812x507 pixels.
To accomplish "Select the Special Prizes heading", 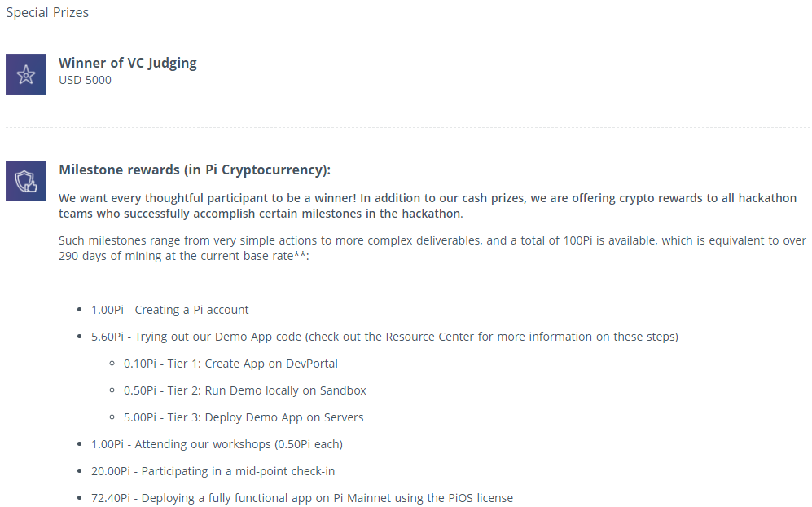I will pyautogui.click(x=47, y=12).
